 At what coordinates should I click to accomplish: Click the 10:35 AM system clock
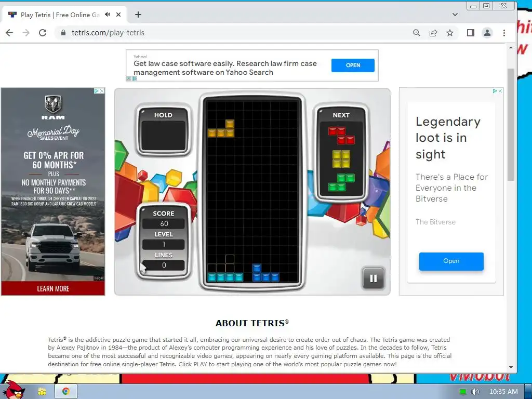click(503, 392)
